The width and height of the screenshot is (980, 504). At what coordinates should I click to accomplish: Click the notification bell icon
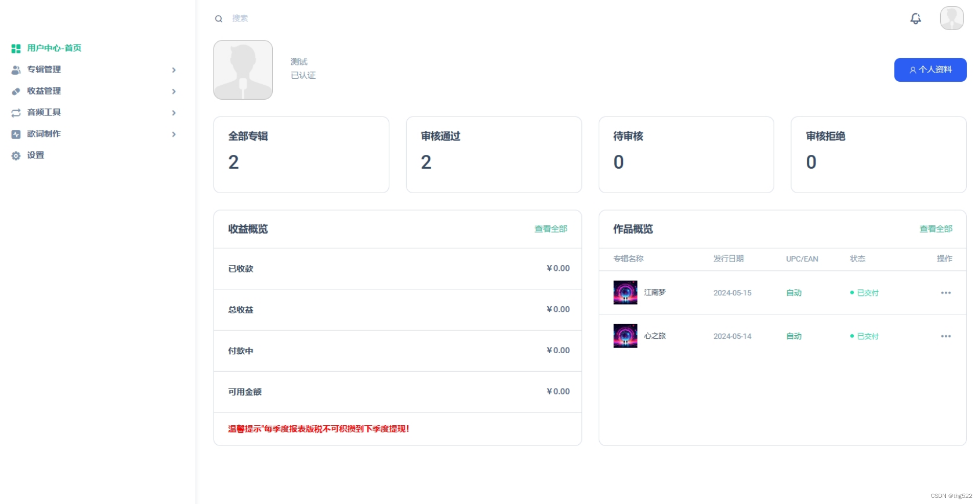click(x=915, y=19)
